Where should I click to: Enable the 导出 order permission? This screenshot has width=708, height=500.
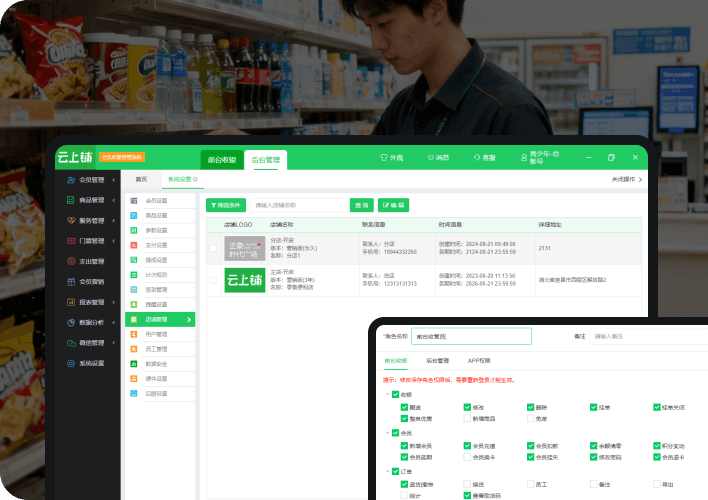657,484
